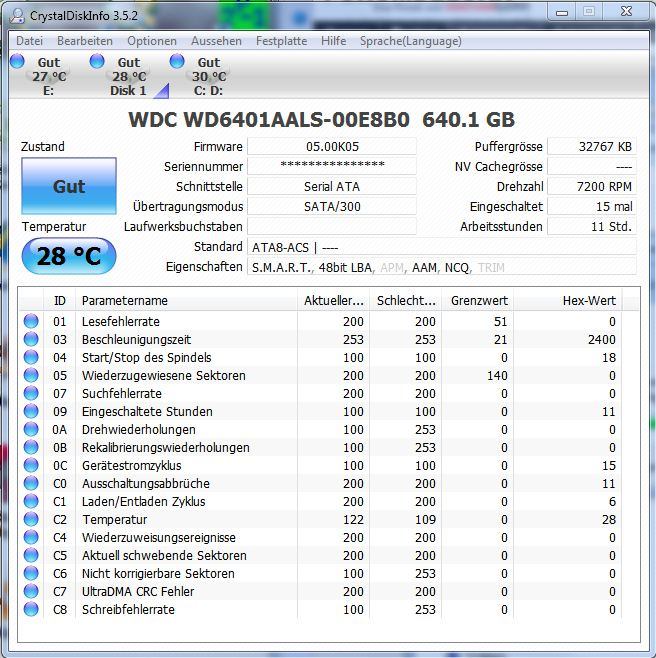Click status orb of Laden/Entladen Zyklus row

(x=31, y=501)
